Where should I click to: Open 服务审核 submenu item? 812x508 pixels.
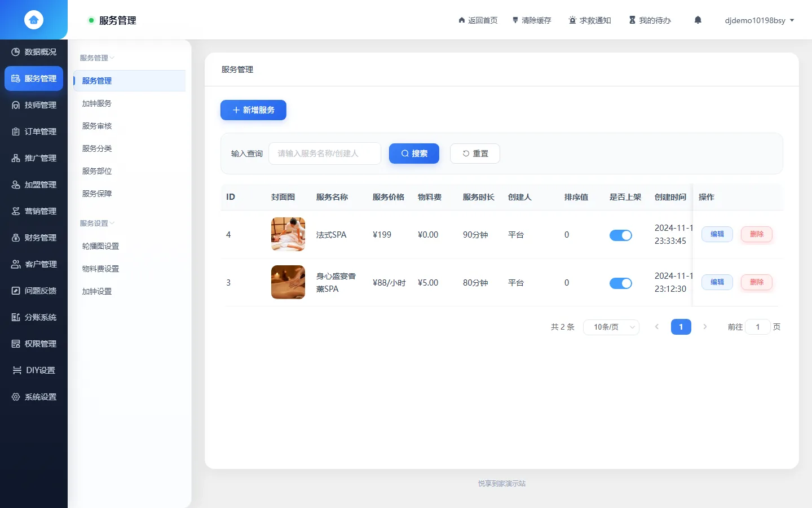point(130,126)
